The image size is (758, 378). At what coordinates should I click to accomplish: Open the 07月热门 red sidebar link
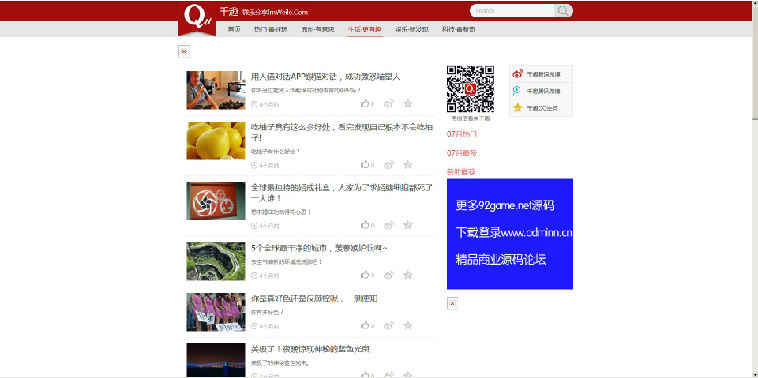coord(462,134)
